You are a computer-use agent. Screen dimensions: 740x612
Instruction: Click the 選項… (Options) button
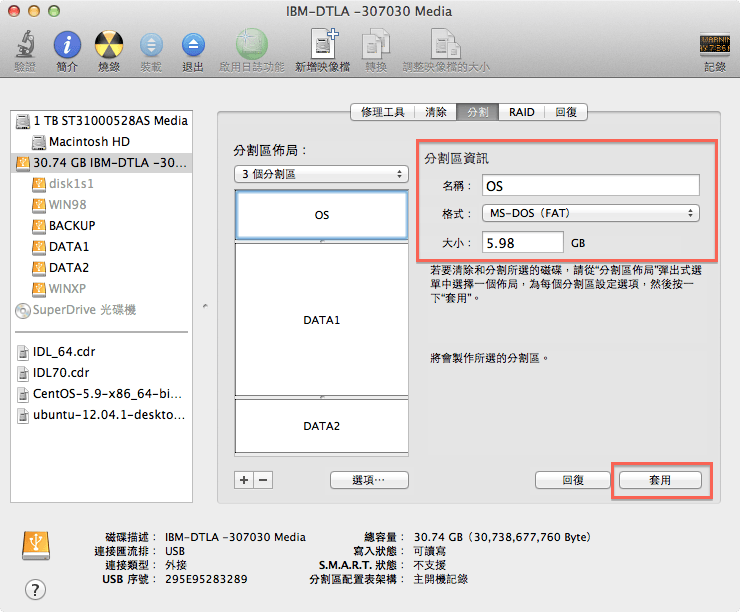(x=369, y=480)
